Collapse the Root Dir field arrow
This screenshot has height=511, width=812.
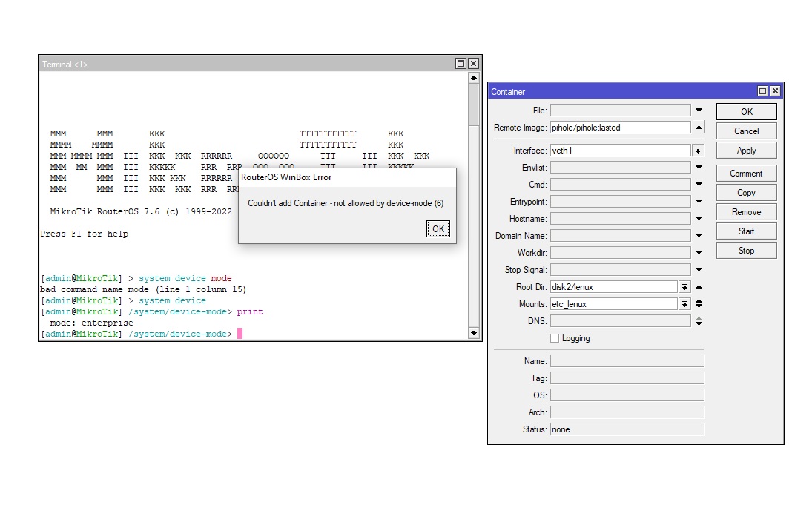click(x=699, y=287)
